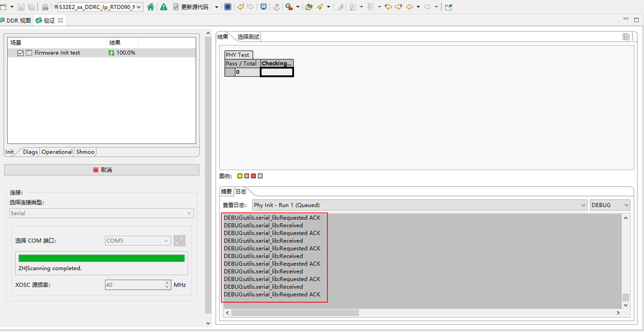Minimize the 验证 view panel
This screenshot has width=644, height=332.
coord(625,19)
